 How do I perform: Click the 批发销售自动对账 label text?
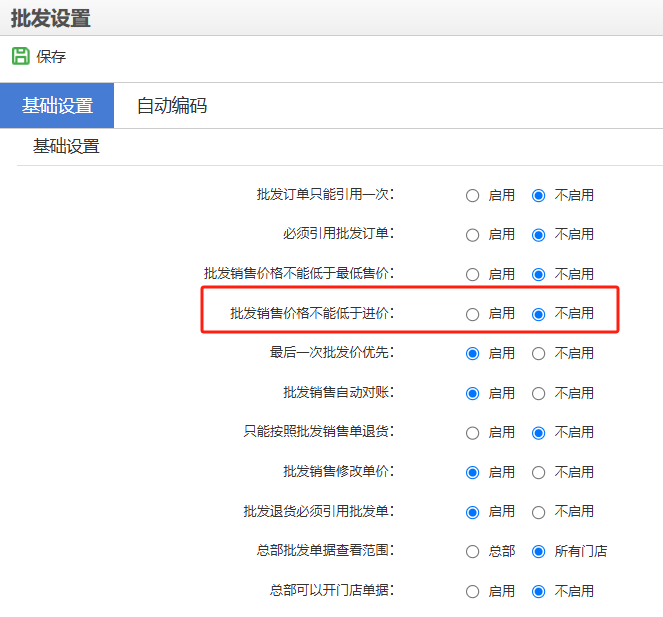coord(338,392)
